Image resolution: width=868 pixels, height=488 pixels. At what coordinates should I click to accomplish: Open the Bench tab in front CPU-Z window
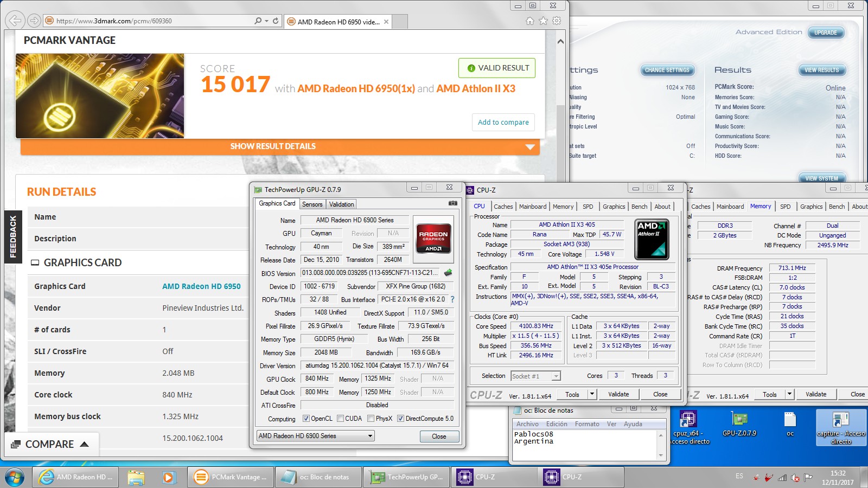point(639,207)
